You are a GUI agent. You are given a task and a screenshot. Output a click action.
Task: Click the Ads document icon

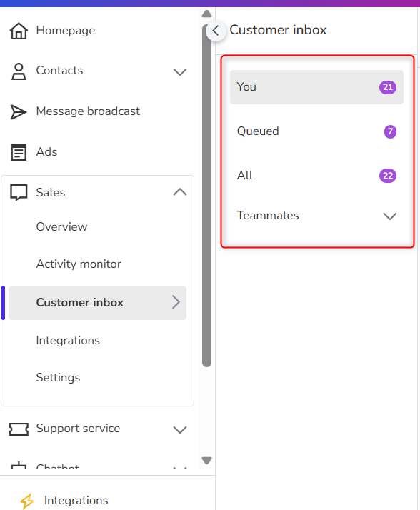(19, 152)
